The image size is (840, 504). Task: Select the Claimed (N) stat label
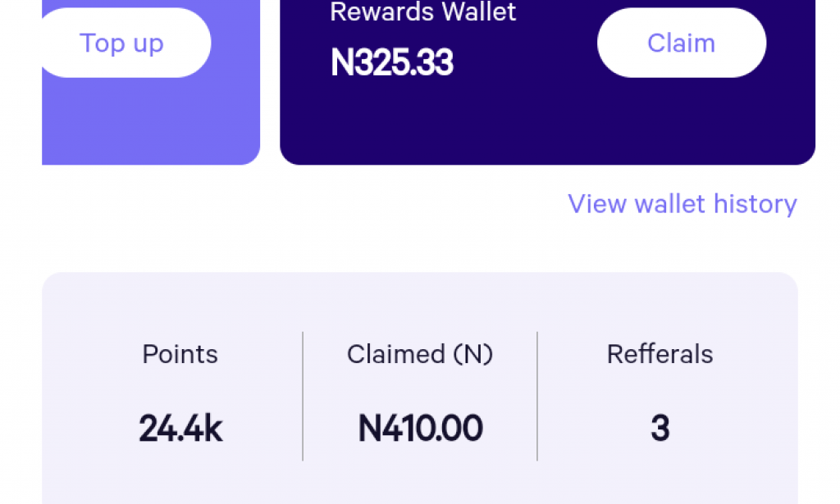click(x=420, y=354)
